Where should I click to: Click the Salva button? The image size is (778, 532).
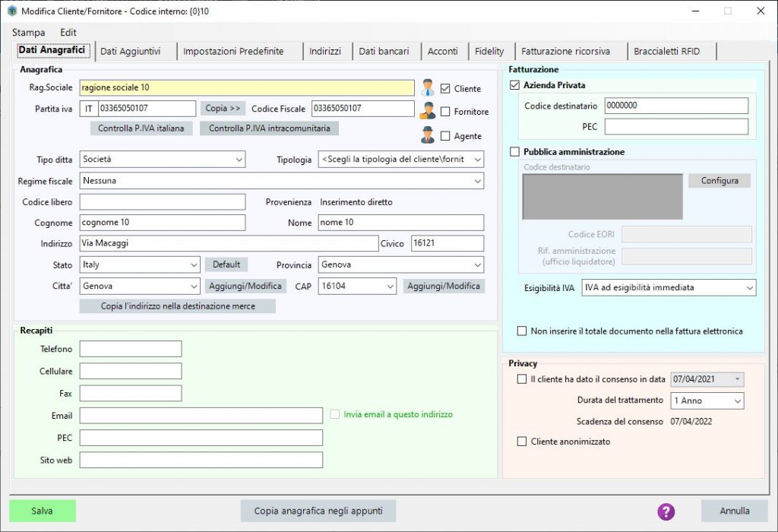pos(43,511)
